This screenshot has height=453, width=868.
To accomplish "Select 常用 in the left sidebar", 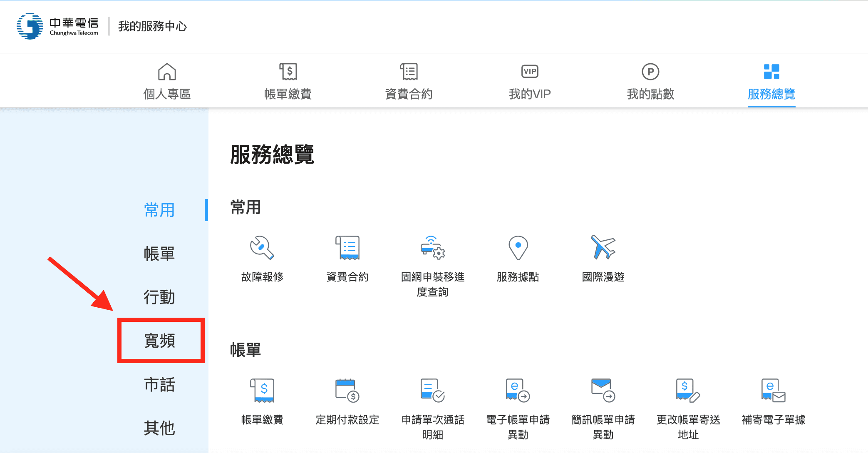I will click(x=159, y=210).
